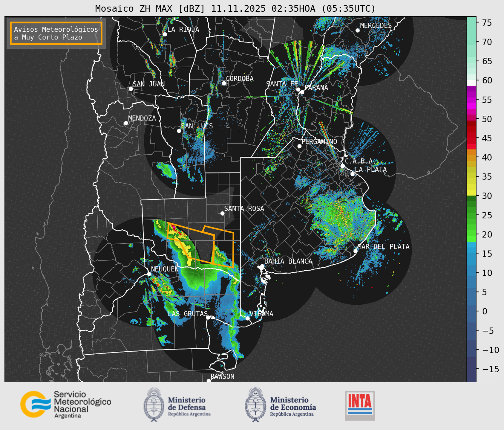Viewport: 504px width, 430px height.
Task: Click the San Luis city label
Action: (x=197, y=126)
